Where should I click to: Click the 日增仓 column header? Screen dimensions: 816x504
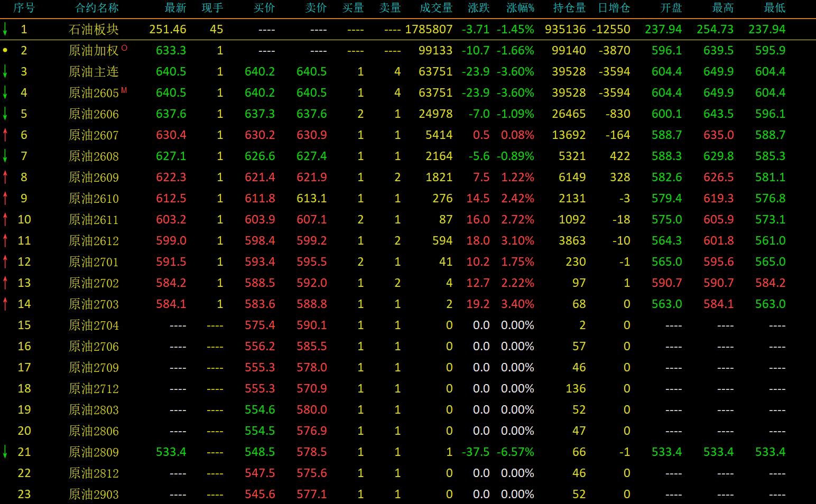pos(614,8)
